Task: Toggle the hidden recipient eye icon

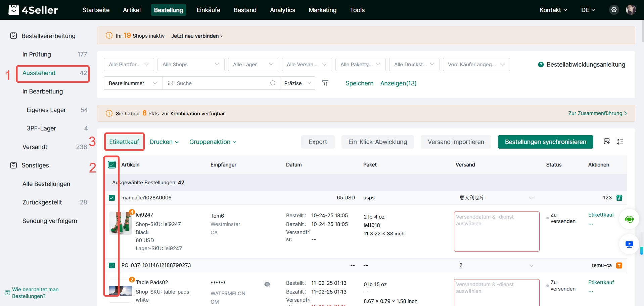Action: point(267,284)
